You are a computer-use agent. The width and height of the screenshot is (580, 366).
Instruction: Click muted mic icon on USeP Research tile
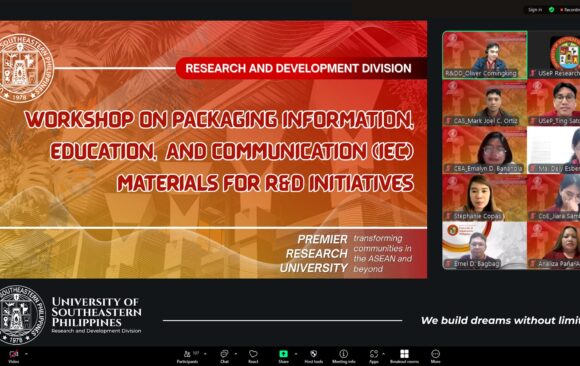(x=533, y=73)
